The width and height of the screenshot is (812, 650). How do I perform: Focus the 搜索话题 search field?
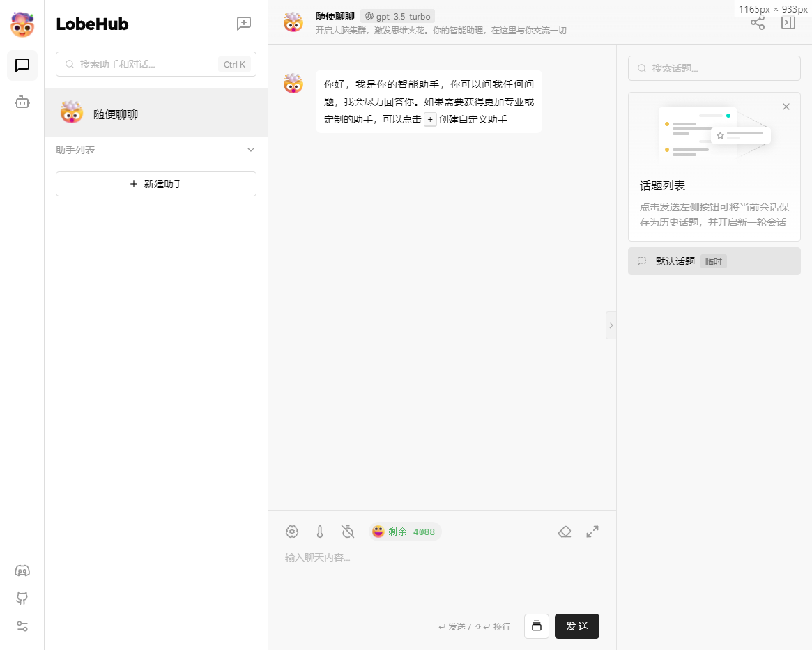point(714,68)
